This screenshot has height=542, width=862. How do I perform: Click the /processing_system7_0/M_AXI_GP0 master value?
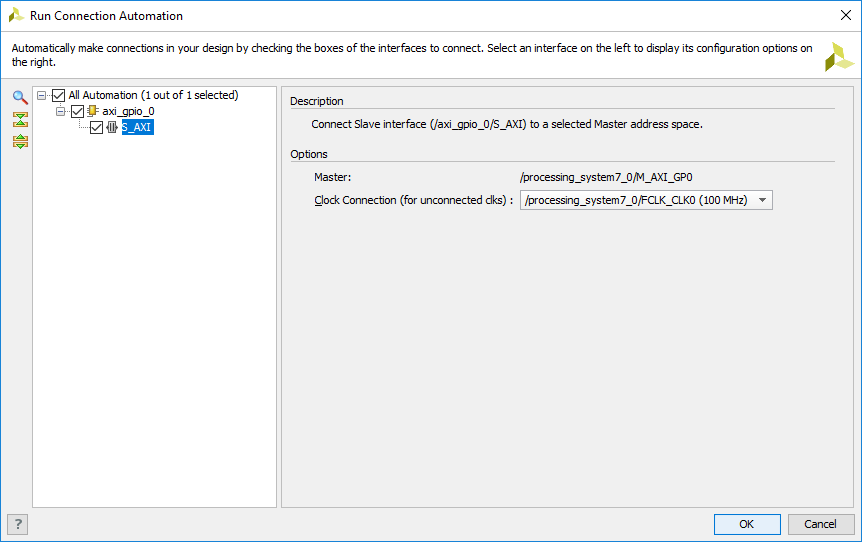(x=606, y=178)
